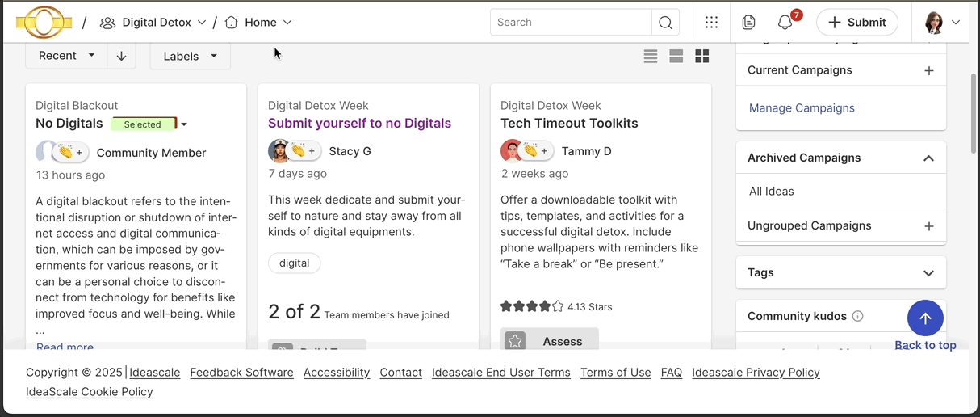The width and height of the screenshot is (980, 417).
Task: Open the apps grid menu icon
Action: coord(711,23)
